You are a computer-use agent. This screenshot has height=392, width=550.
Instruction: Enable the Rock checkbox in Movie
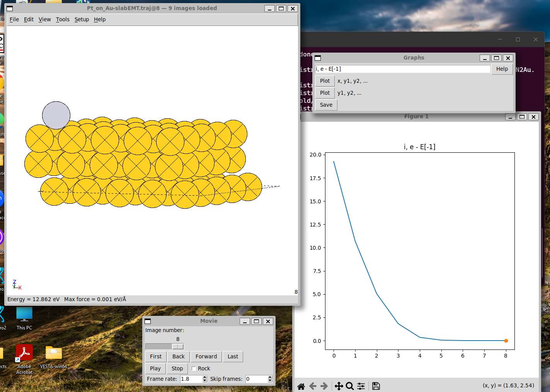point(194,368)
